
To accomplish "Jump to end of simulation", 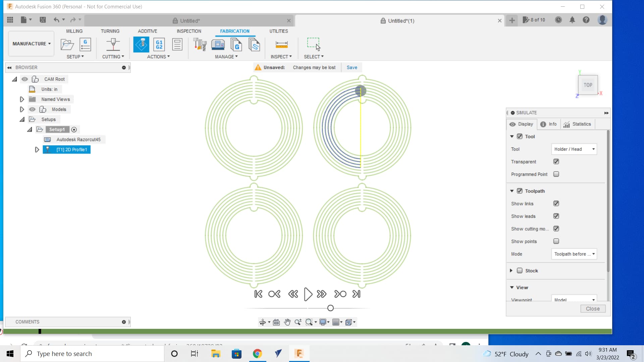I will tap(356, 294).
